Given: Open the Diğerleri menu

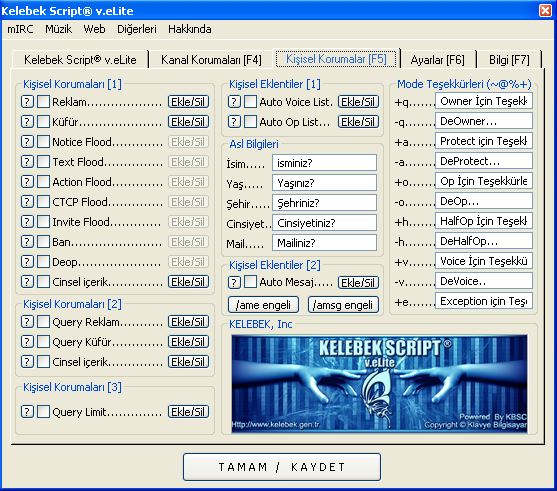Looking at the screenshot, I should point(137,29).
